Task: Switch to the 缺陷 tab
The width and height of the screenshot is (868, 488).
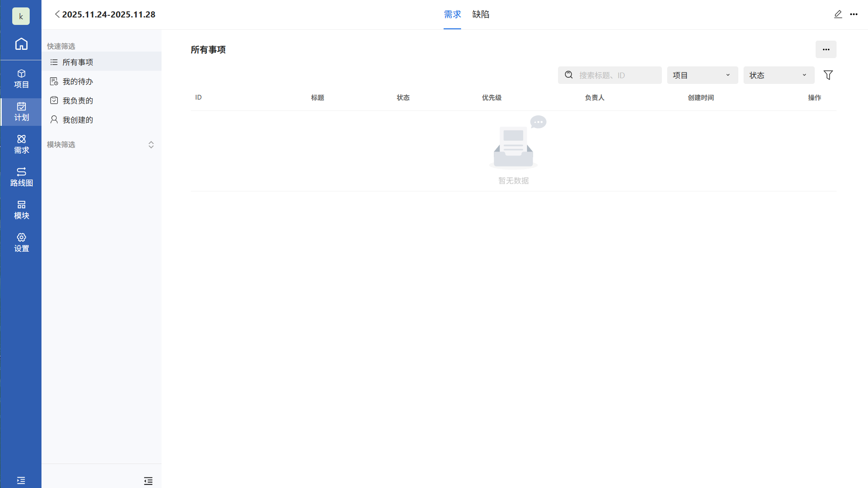Action: pyautogui.click(x=481, y=14)
